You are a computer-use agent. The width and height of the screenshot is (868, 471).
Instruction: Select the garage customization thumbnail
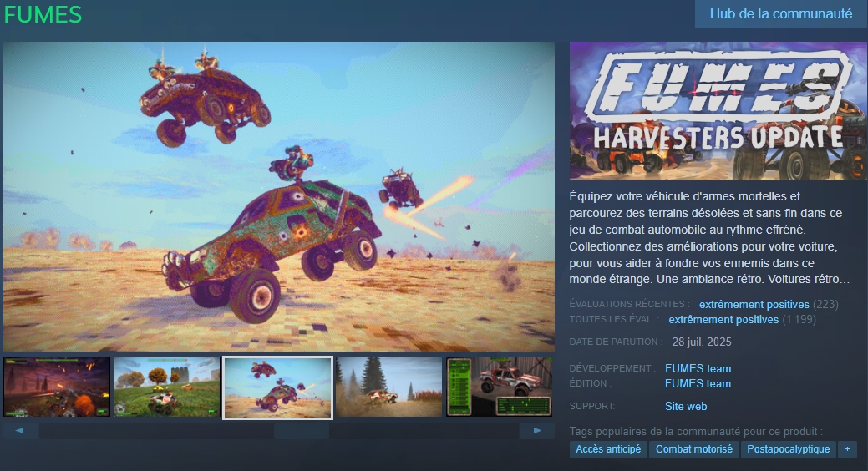[x=500, y=387]
